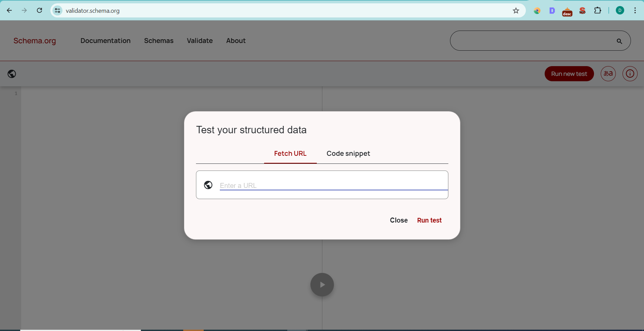This screenshot has height=331, width=644.
Task: Go back with the browser back arrow
Action: [9, 10]
